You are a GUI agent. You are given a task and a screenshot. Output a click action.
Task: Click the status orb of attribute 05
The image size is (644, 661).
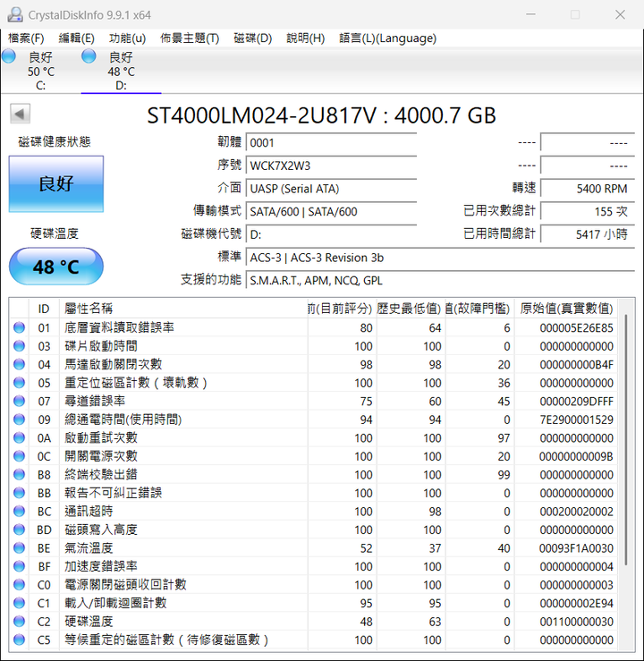pyautogui.click(x=19, y=383)
